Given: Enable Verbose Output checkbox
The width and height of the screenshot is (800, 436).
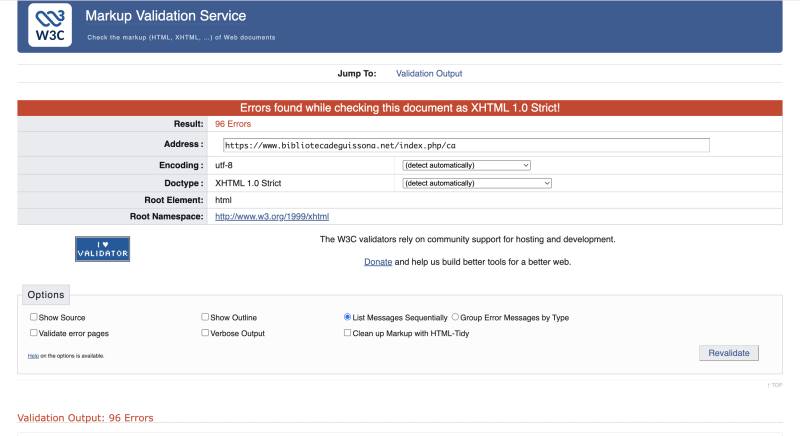Looking at the screenshot, I should 205,333.
